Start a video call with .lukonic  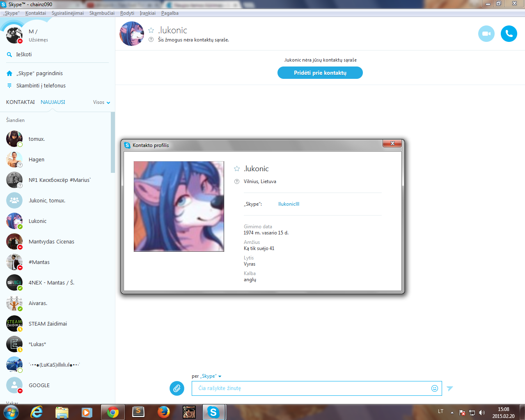486,34
